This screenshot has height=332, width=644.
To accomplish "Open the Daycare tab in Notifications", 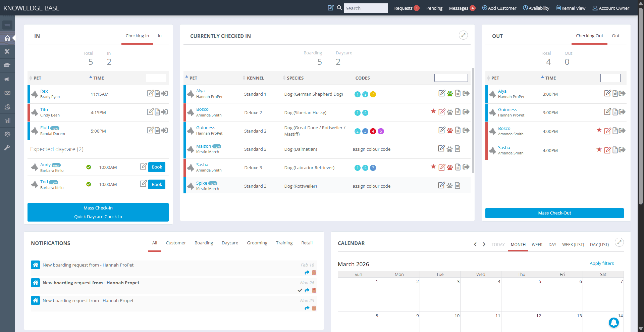I will tap(230, 243).
